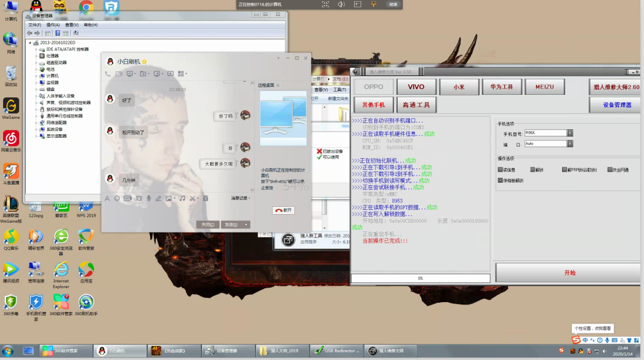Open the send button dropdown arrow in QQ

point(246,225)
